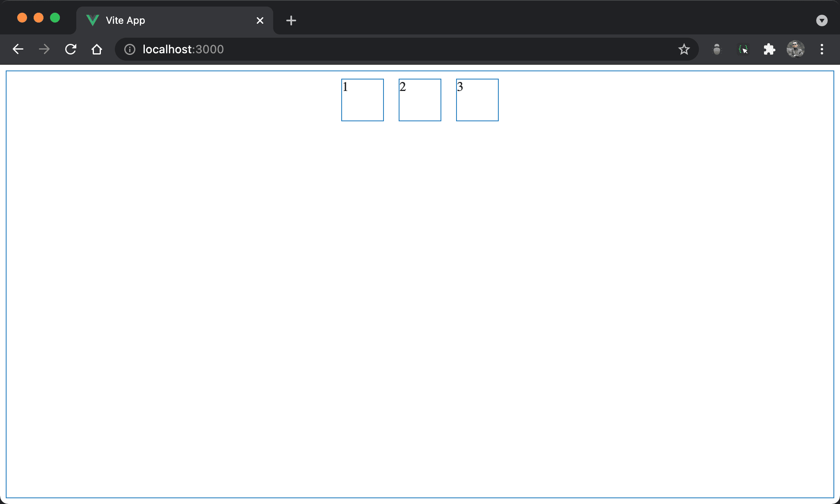Open the Chrome three-dot menu
The image size is (840, 504).
pos(822,49)
